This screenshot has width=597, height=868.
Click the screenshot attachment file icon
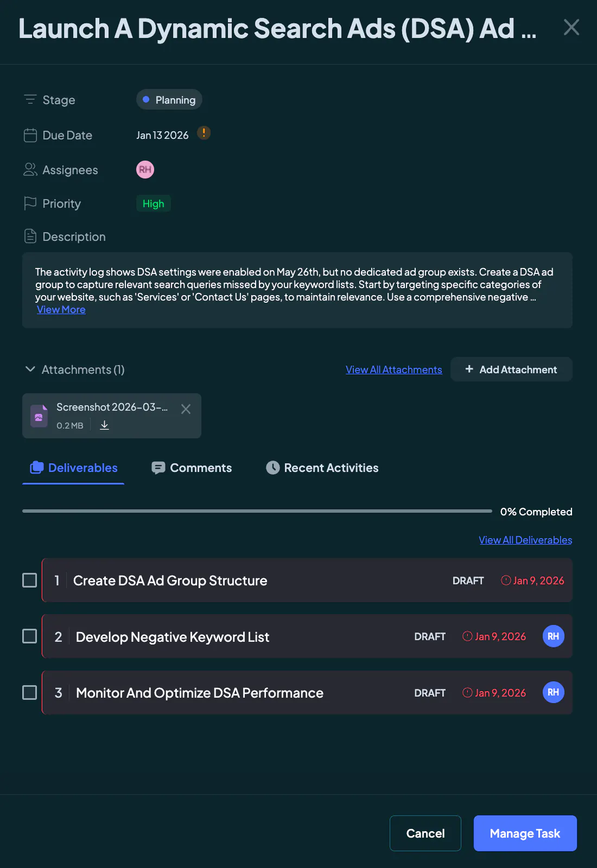[39, 416]
